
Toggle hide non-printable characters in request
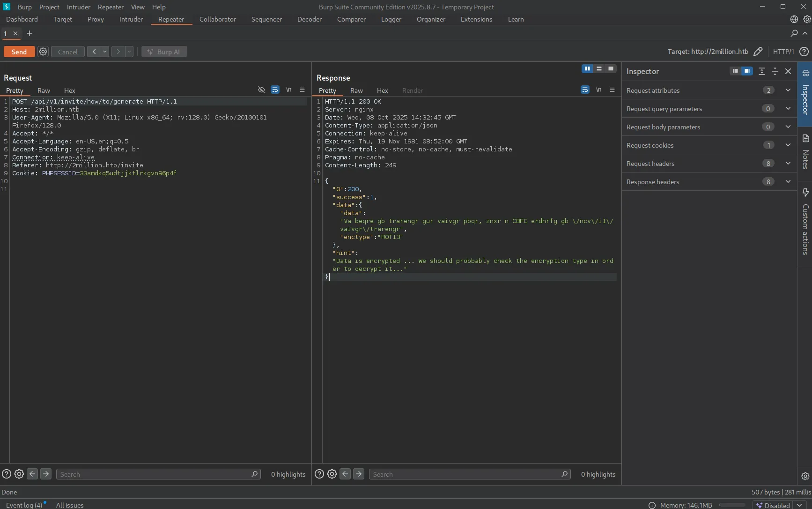[x=261, y=90]
